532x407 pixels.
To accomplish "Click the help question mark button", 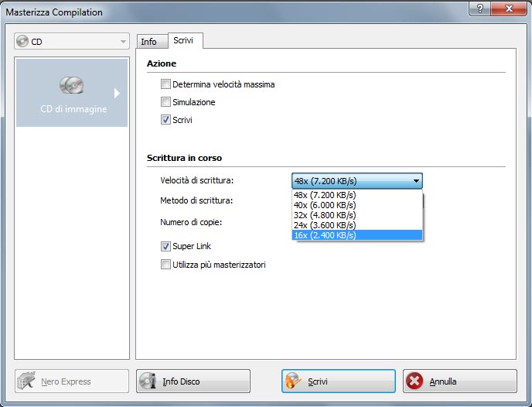I will tap(479, 9).
